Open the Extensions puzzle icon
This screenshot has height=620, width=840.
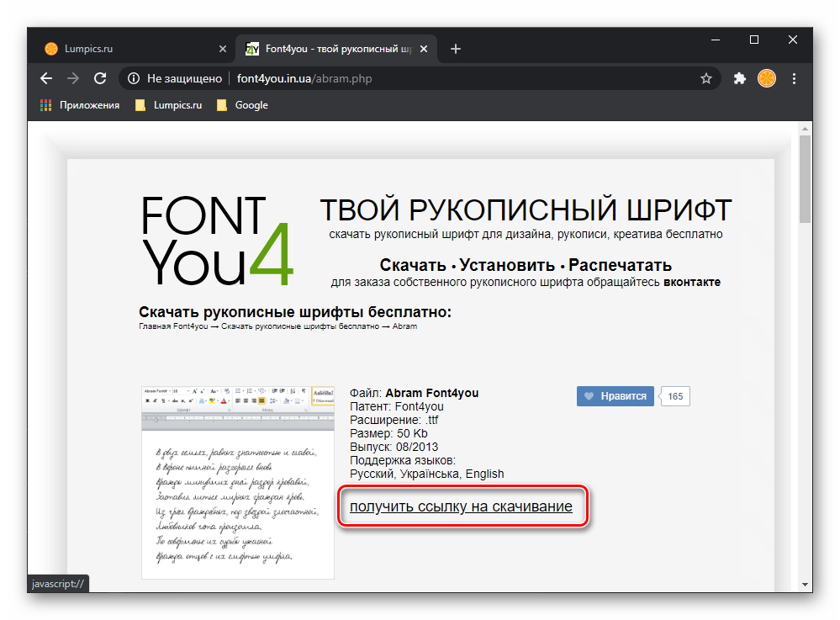click(740, 79)
